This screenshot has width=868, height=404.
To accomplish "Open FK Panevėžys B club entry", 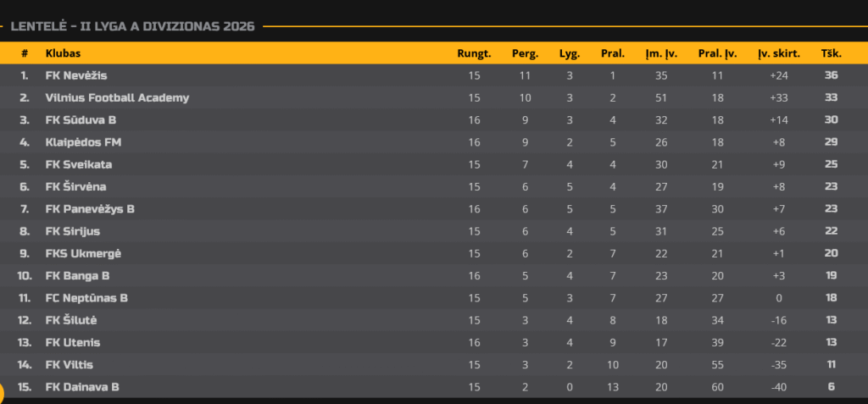I will 90,209.
